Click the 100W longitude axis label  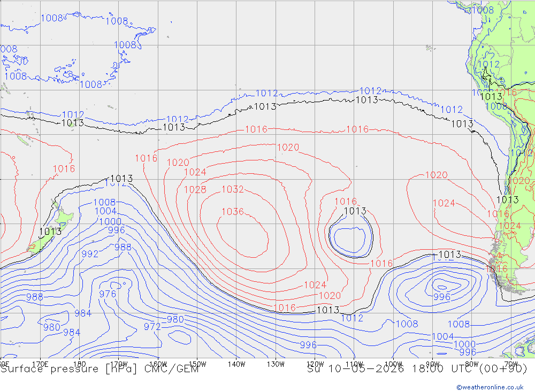pos(393,364)
